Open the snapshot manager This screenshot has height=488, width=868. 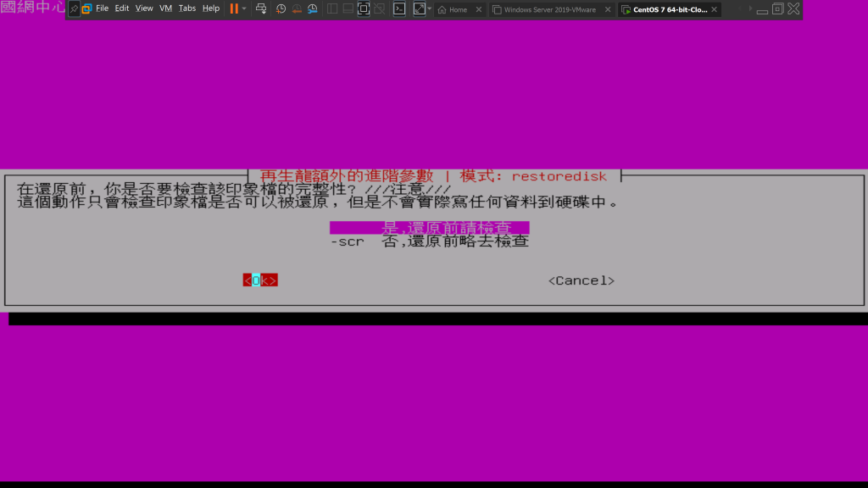tap(312, 8)
